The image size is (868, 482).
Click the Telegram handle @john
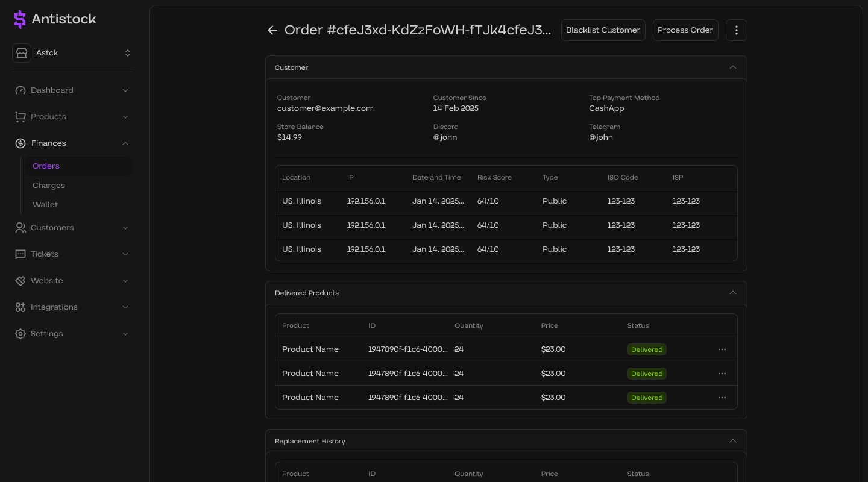(601, 137)
